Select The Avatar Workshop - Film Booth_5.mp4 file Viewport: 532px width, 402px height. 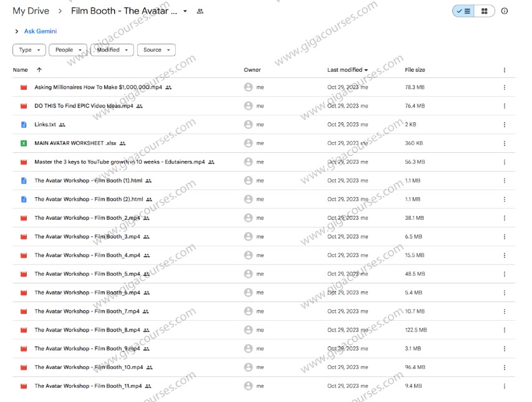pos(87,274)
